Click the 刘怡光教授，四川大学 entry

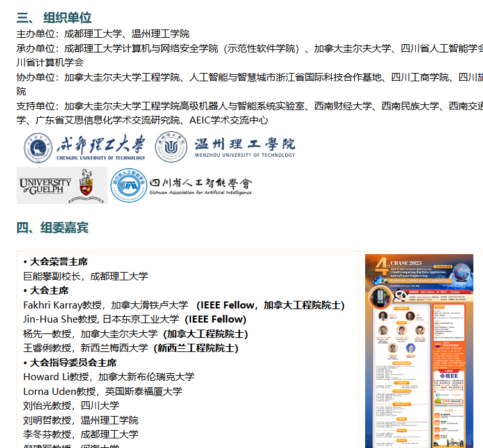71,406
